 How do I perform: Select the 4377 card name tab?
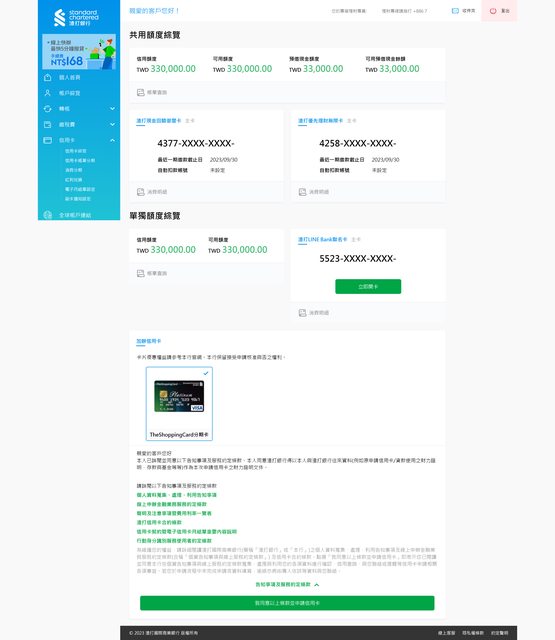click(x=159, y=121)
